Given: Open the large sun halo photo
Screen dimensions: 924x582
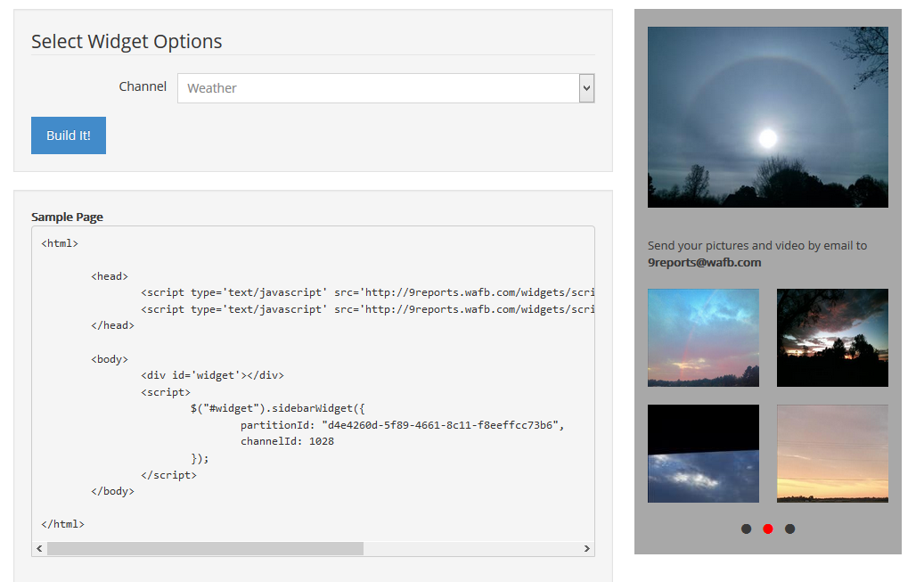Looking at the screenshot, I should tap(768, 117).
